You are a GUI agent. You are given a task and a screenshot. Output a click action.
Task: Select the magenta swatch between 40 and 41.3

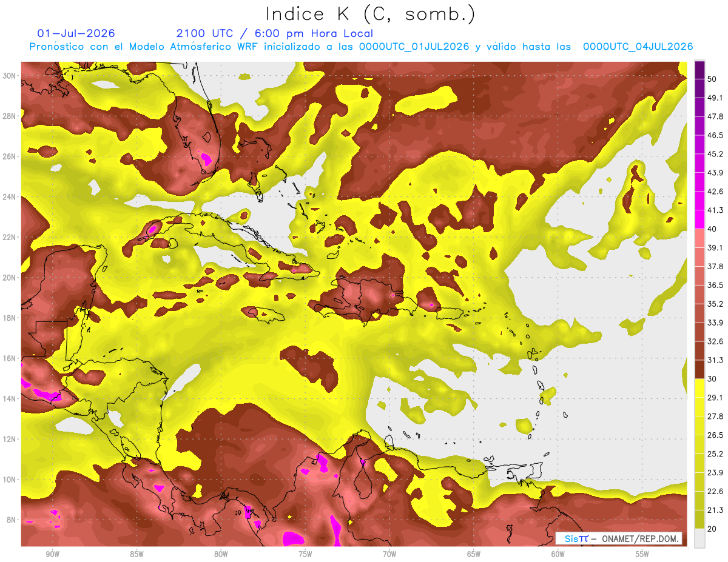[700, 219]
